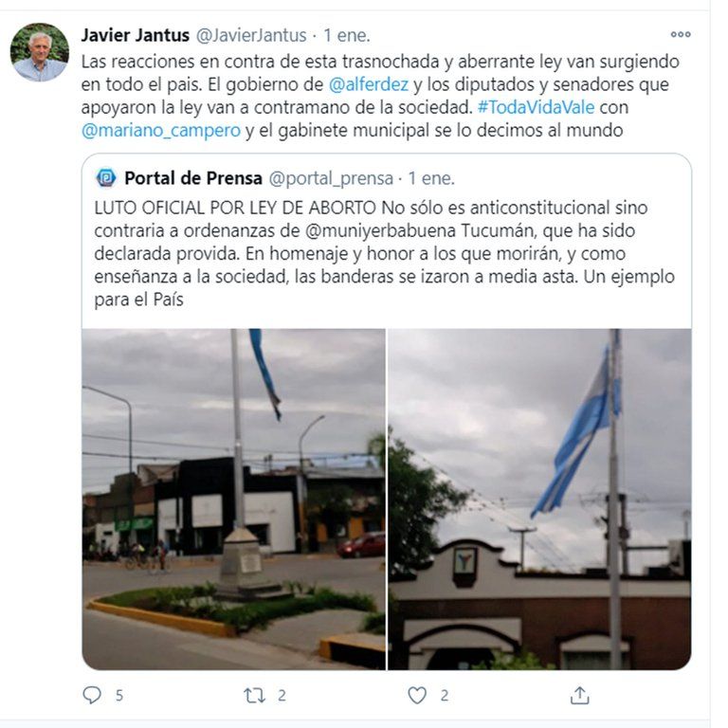Retweet this post using the retweet icon

[254, 696]
